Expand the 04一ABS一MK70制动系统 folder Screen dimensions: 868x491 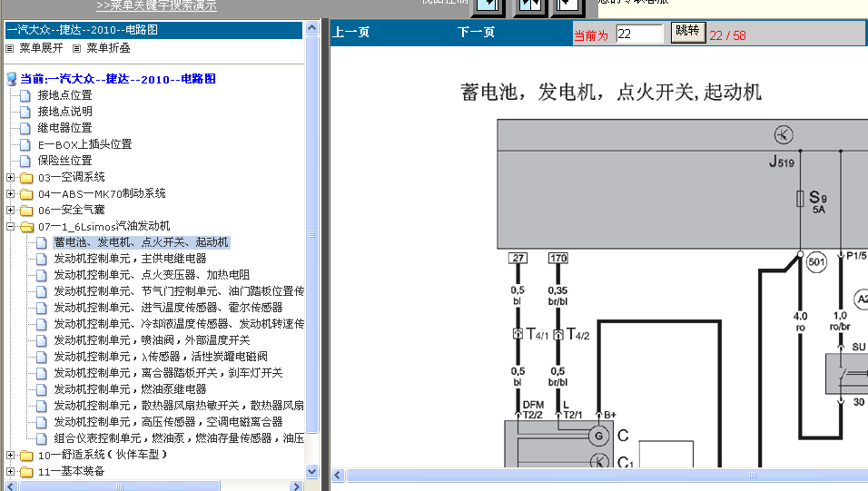point(11,193)
